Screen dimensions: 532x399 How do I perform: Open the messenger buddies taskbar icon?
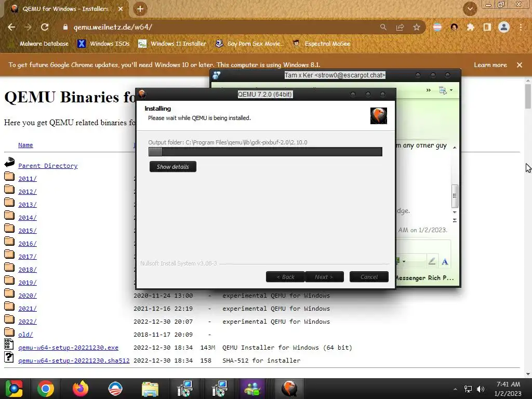click(x=252, y=389)
